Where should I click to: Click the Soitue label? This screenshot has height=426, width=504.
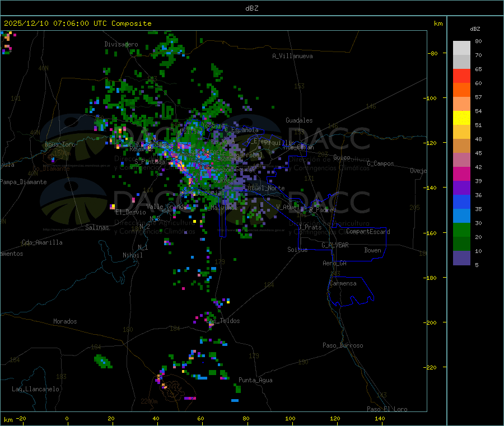point(297,250)
